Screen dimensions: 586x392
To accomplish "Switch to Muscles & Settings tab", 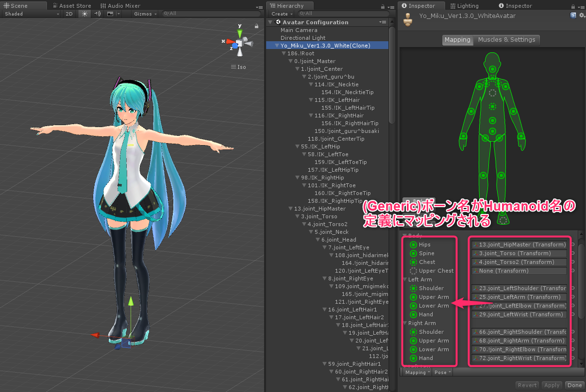I will click(x=507, y=40).
